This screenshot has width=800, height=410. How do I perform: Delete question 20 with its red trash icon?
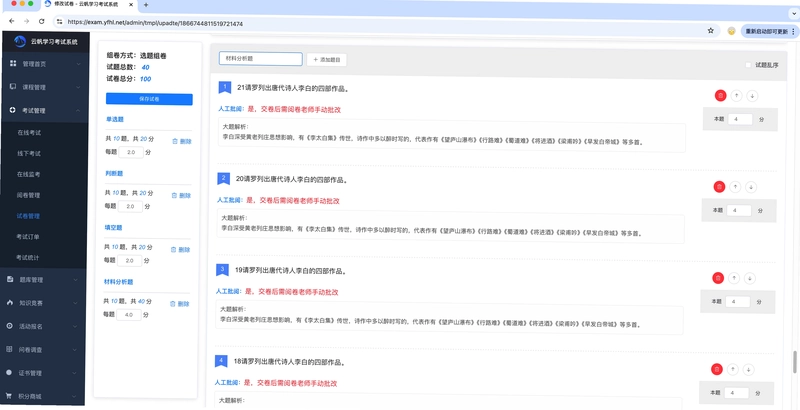719,187
